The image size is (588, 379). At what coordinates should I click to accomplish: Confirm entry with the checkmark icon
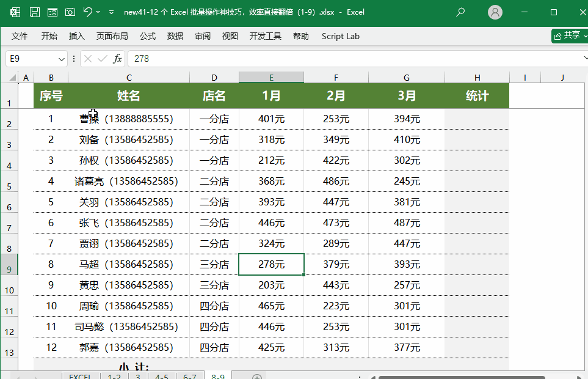coord(103,59)
